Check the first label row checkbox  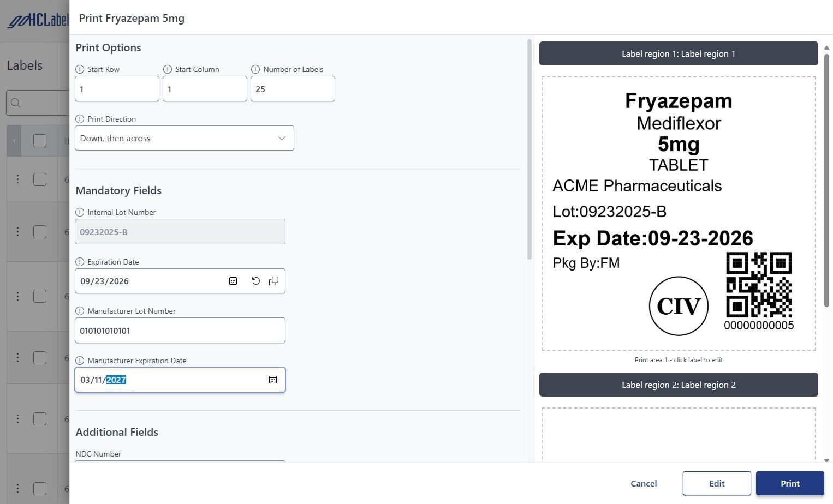point(40,179)
